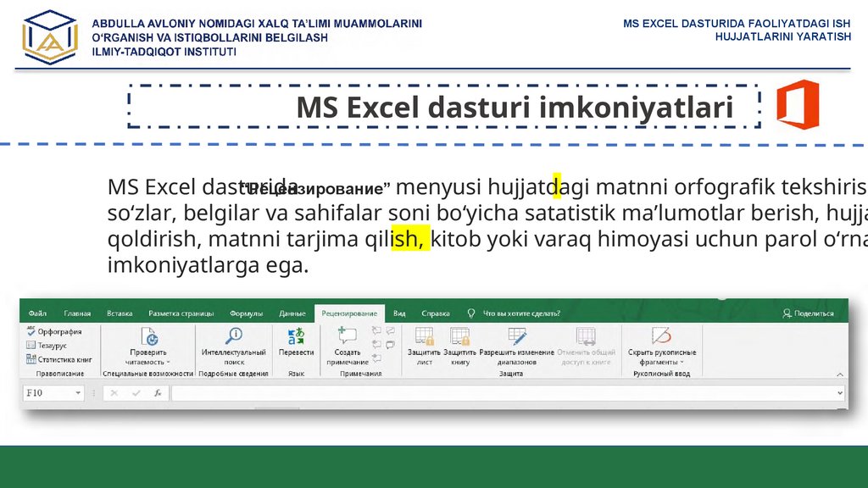Click the Примечания group label
This screenshot has height=488, width=868.
point(361,374)
